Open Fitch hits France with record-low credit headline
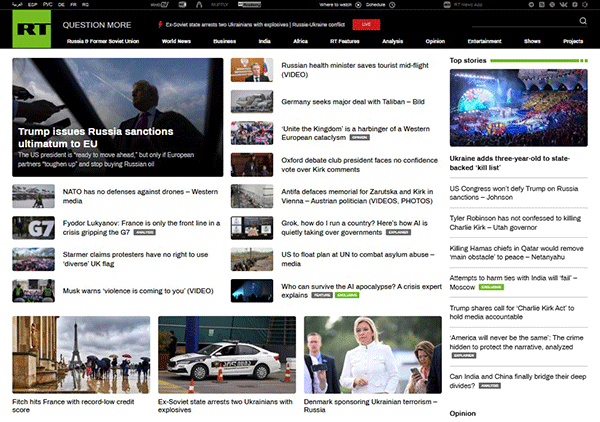The width and height of the screenshot is (600, 422). (73, 406)
